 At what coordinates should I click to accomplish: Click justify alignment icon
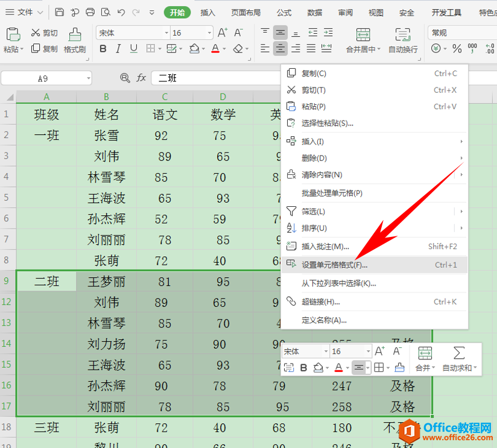tap(311, 48)
